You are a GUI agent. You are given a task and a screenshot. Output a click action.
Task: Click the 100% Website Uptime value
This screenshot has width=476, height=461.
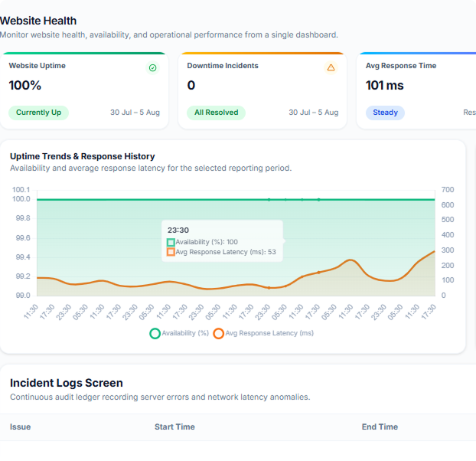pos(25,85)
